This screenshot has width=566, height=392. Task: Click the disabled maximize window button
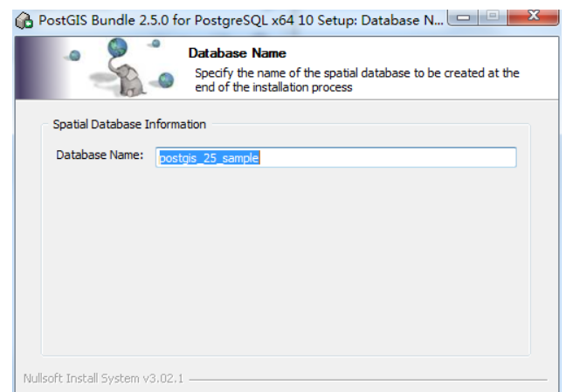(x=493, y=17)
